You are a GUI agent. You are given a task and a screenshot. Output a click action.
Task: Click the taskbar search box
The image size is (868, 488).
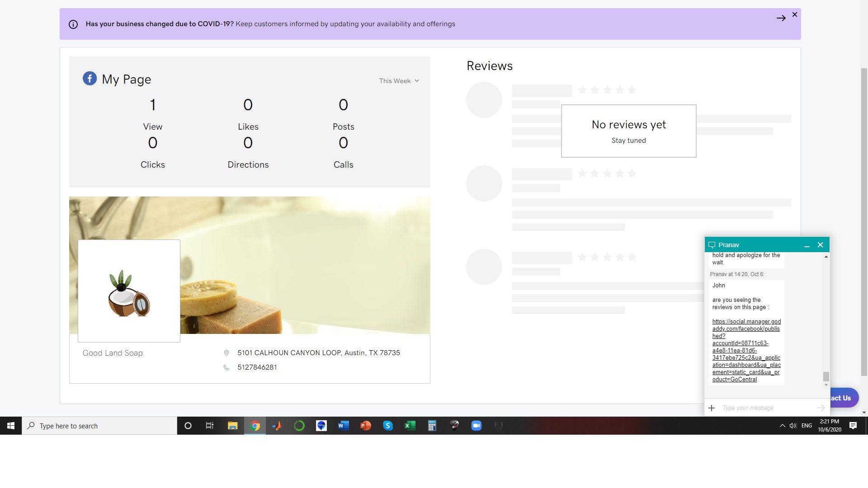[99, 426]
